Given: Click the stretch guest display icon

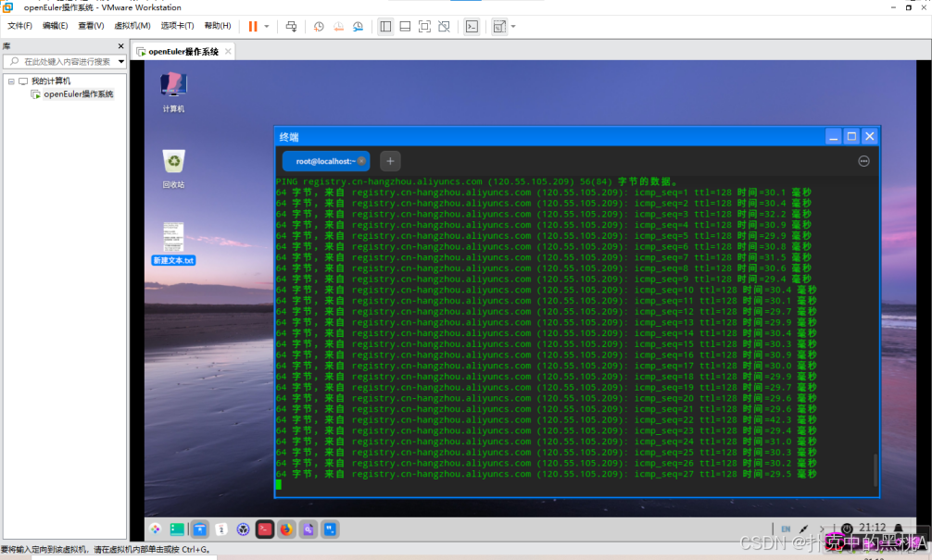Looking at the screenshot, I should (x=499, y=26).
